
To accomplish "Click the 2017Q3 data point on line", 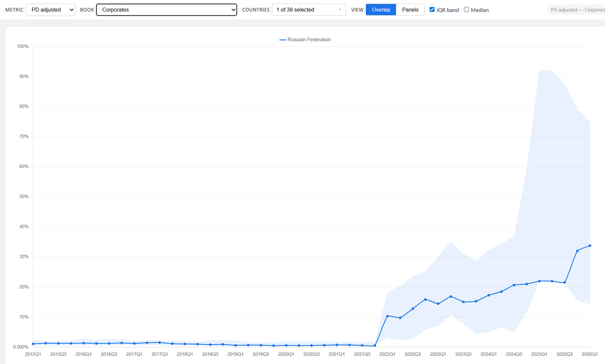I will pyautogui.click(x=160, y=342).
